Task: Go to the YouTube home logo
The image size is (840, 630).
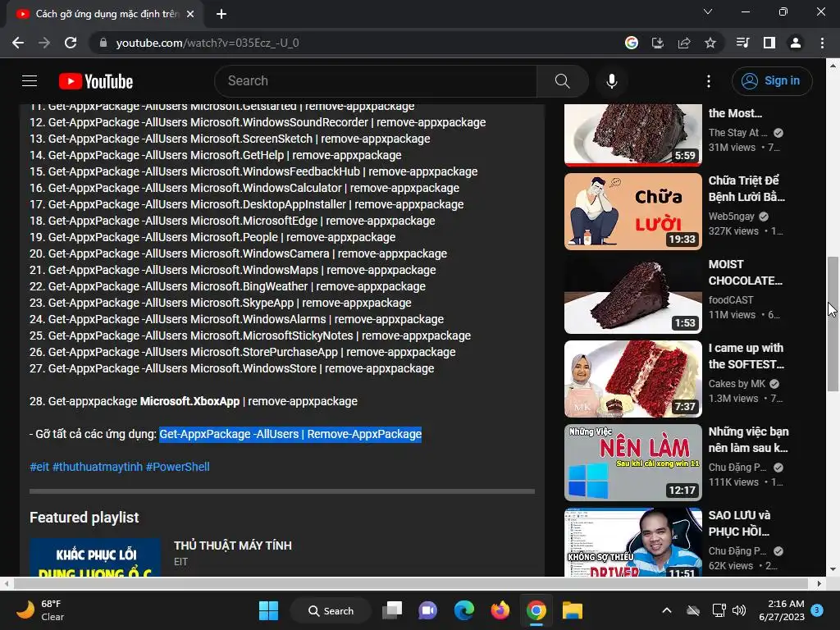Action: click(96, 81)
